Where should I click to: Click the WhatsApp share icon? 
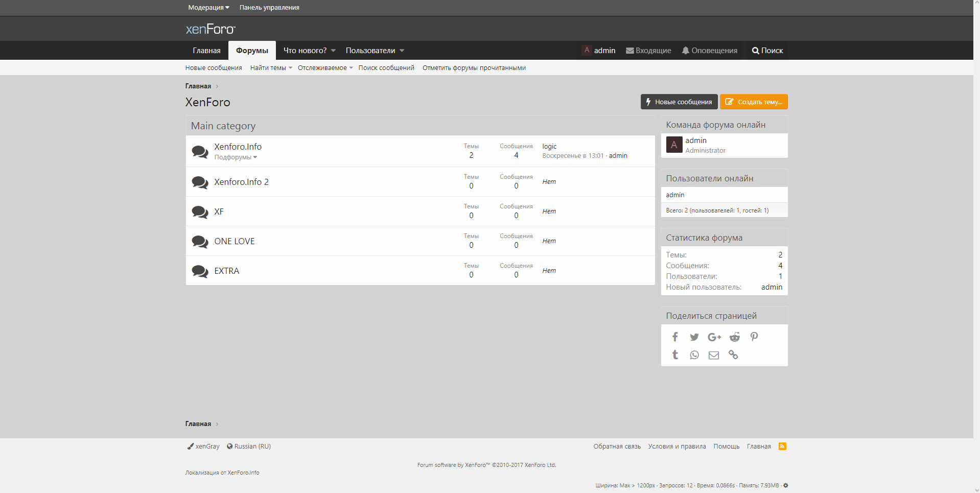(x=694, y=355)
